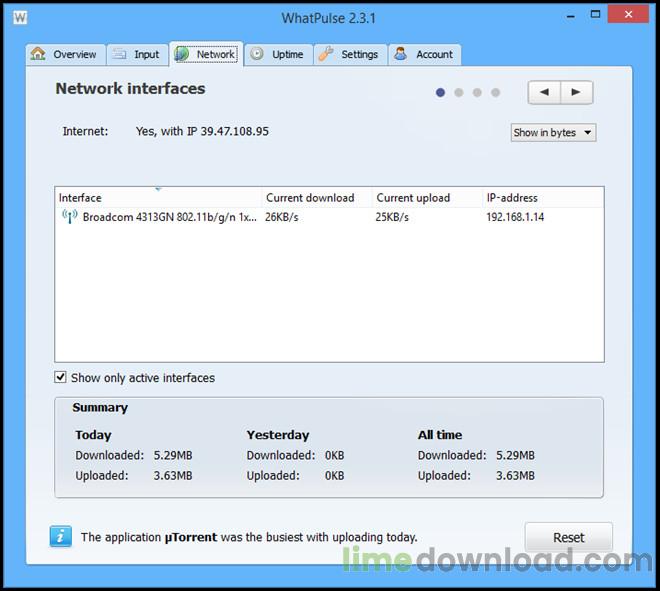
Task: Jump to the fourth page indicator dot
Action: click(495, 93)
